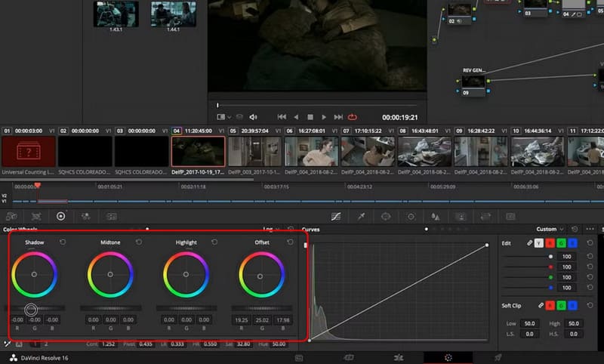Click the Cont 1.252 contrast field
Screen dimensions: 604x364
(x=108, y=344)
